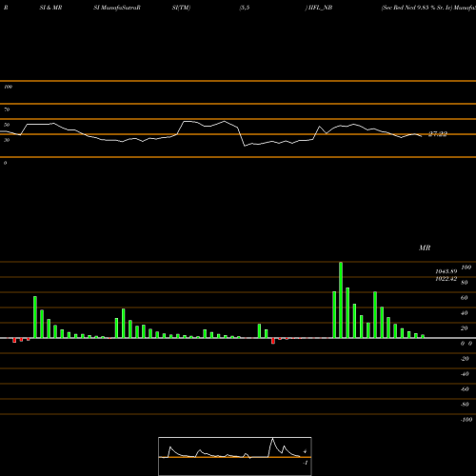The image size is (476, 476).
Task: Click the 80 label on the MR axis
Action: click(465, 283)
